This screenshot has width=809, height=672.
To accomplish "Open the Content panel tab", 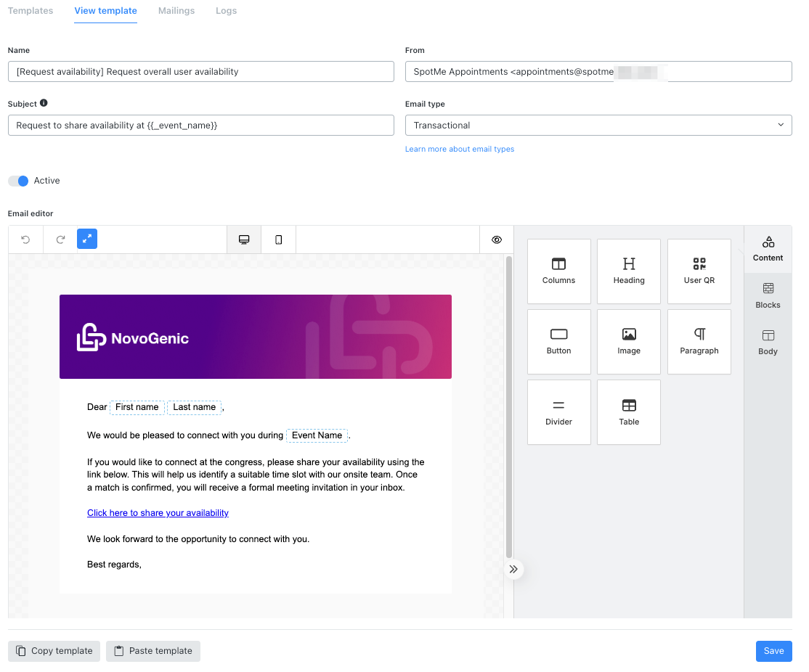I will tap(768, 249).
